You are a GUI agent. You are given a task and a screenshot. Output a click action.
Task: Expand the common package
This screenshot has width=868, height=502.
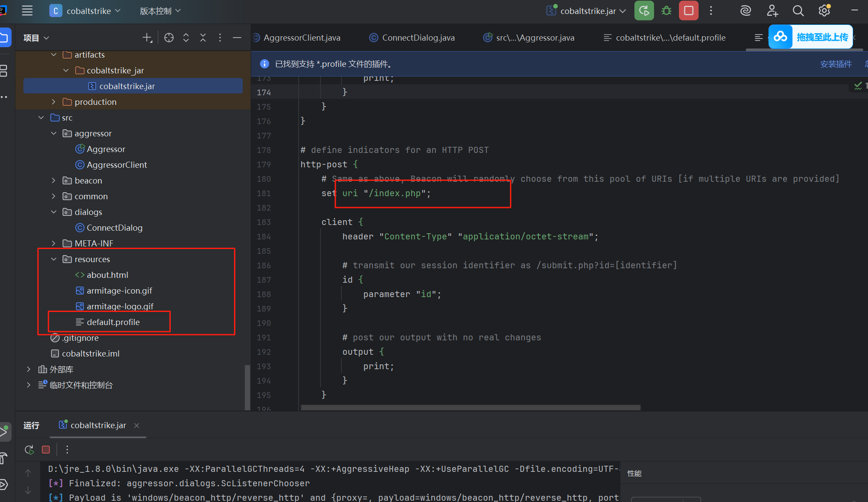pos(54,196)
